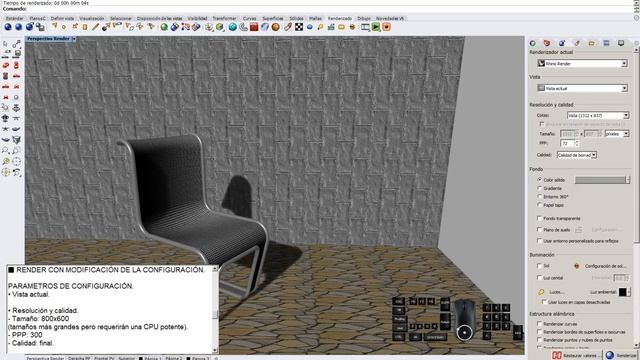Open the Luz ambiental color dropdown arrow

coord(628,292)
